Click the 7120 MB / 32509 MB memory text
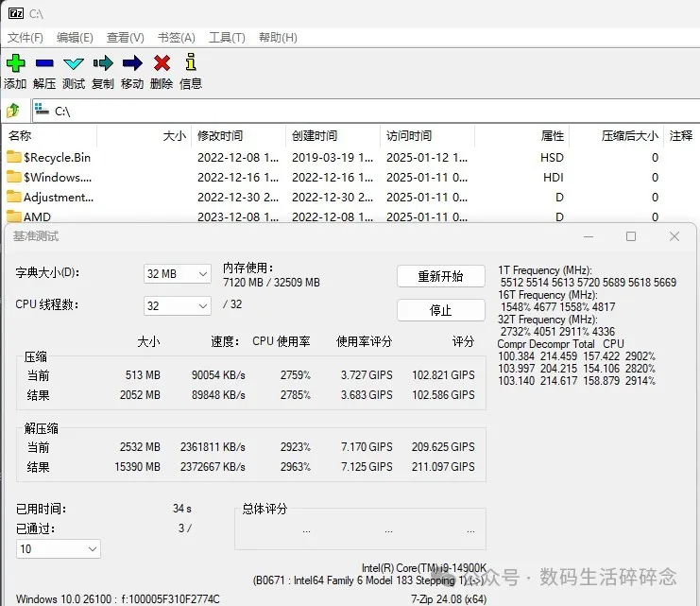Image resolution: width=700 pixels, height=606 pixels. (271, 283)
